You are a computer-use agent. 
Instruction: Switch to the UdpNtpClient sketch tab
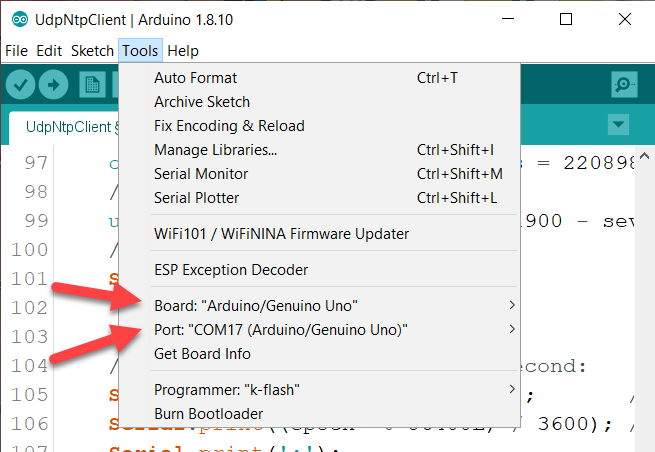pos(63,127)
